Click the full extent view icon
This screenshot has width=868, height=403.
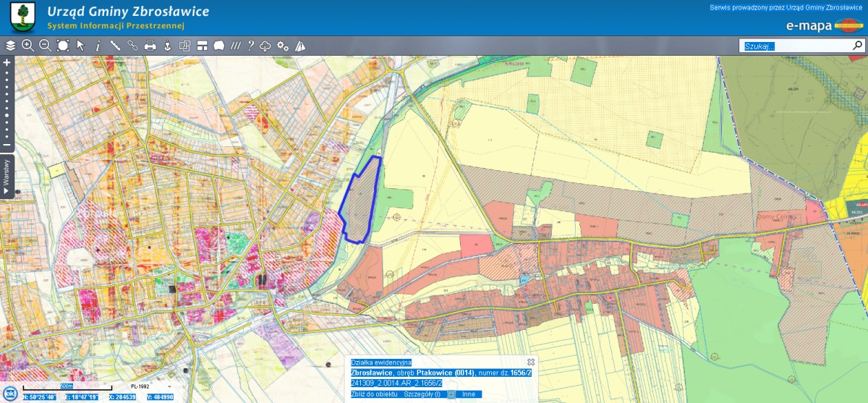63,46
